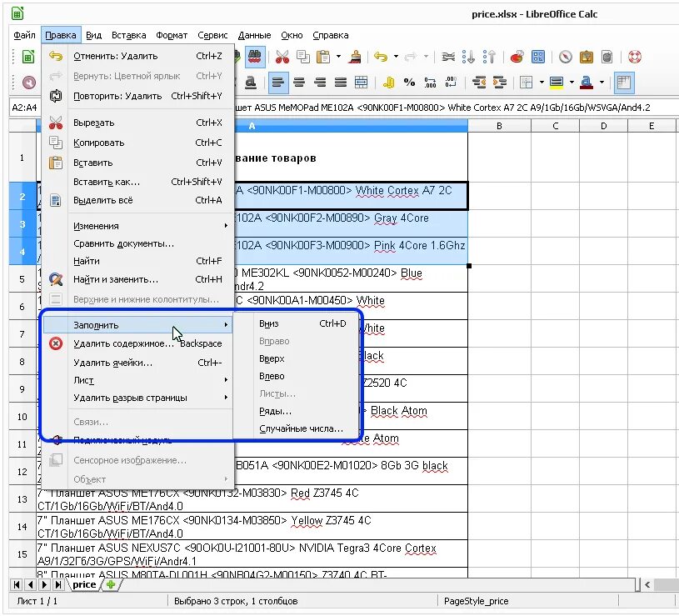This screenshot has height=616, width=679.
Task: Go to last sheet navigation arrow
Action: pyautogui.click(x=58, y=585)
